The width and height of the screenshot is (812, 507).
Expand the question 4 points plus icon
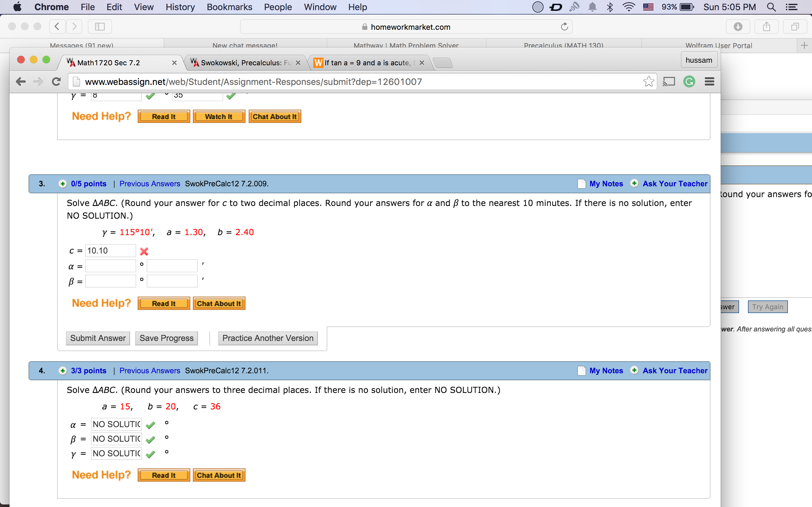click(x=62, y=370)
